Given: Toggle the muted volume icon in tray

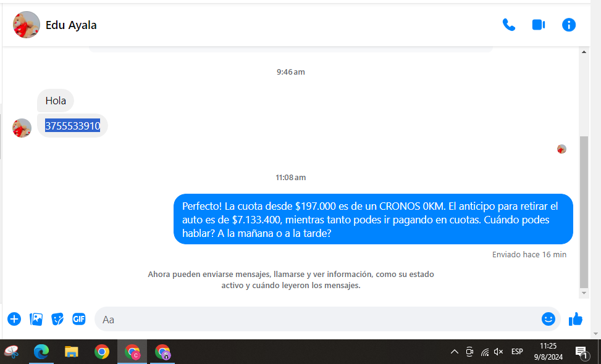Looking at the screenshot, I should click(x=498, y=352).
